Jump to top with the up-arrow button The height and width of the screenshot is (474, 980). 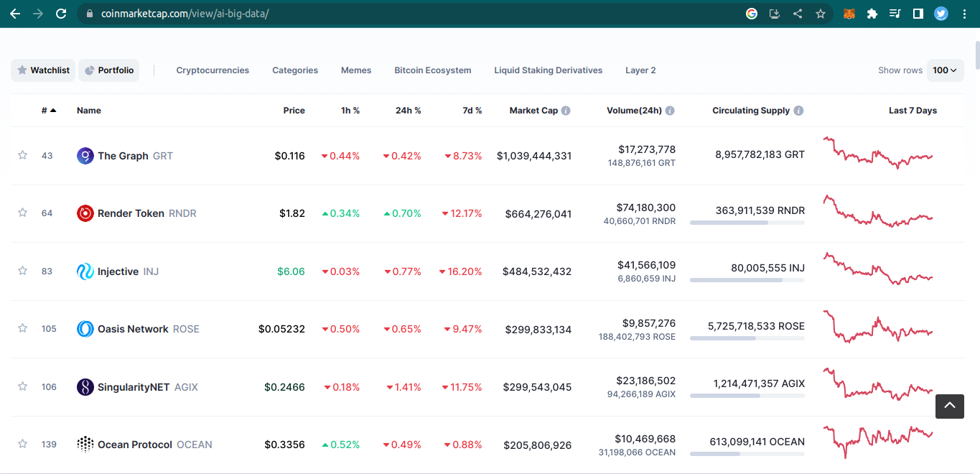[x=949, y=406]
